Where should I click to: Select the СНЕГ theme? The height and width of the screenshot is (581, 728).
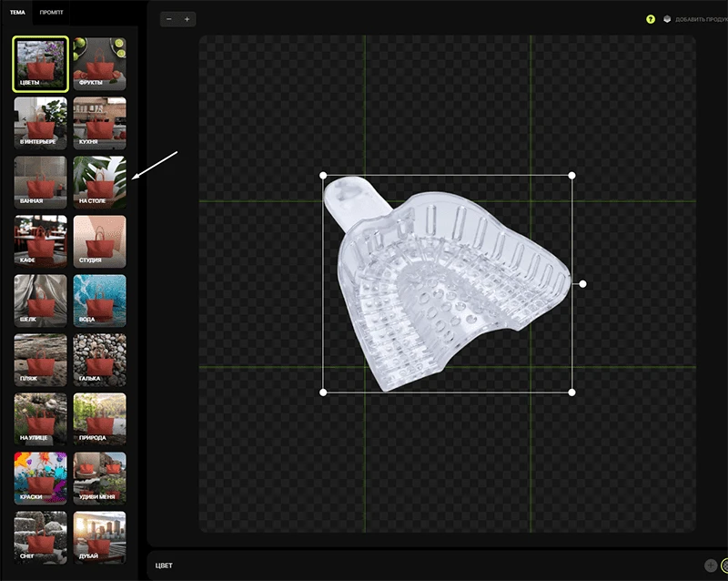[x=40, y=537]
